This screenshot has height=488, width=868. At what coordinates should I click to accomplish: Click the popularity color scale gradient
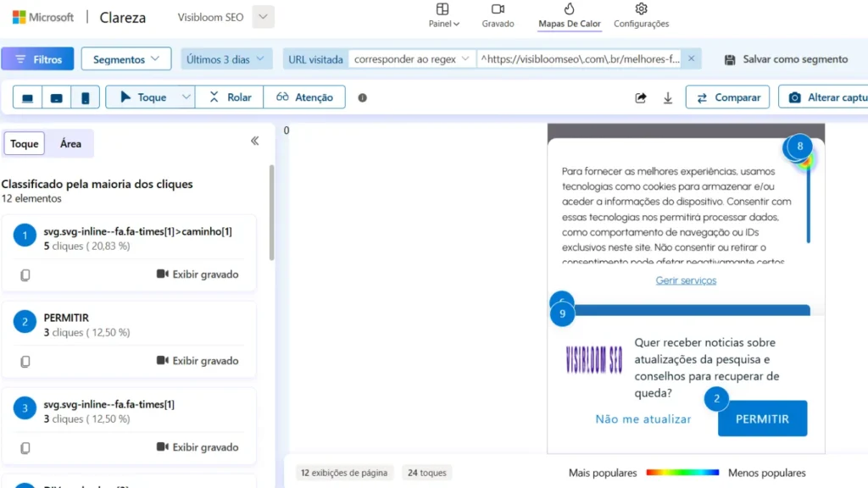click(682, 473)
